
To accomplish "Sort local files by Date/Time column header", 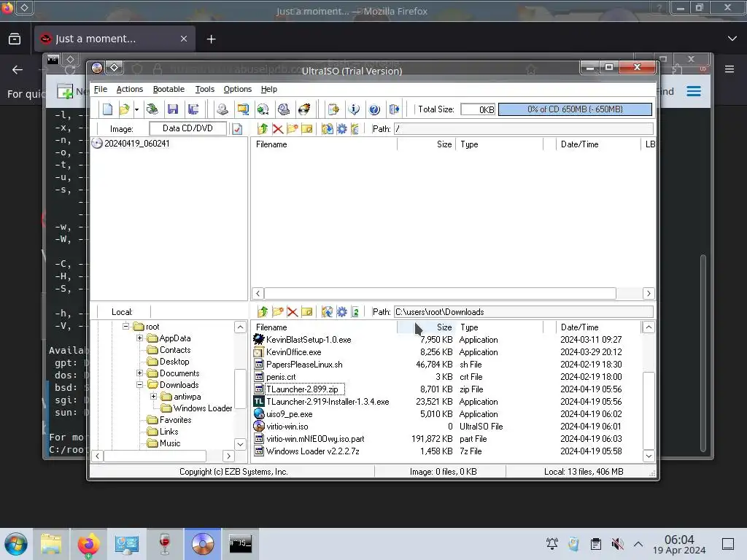I will click(x=598, y=327).
